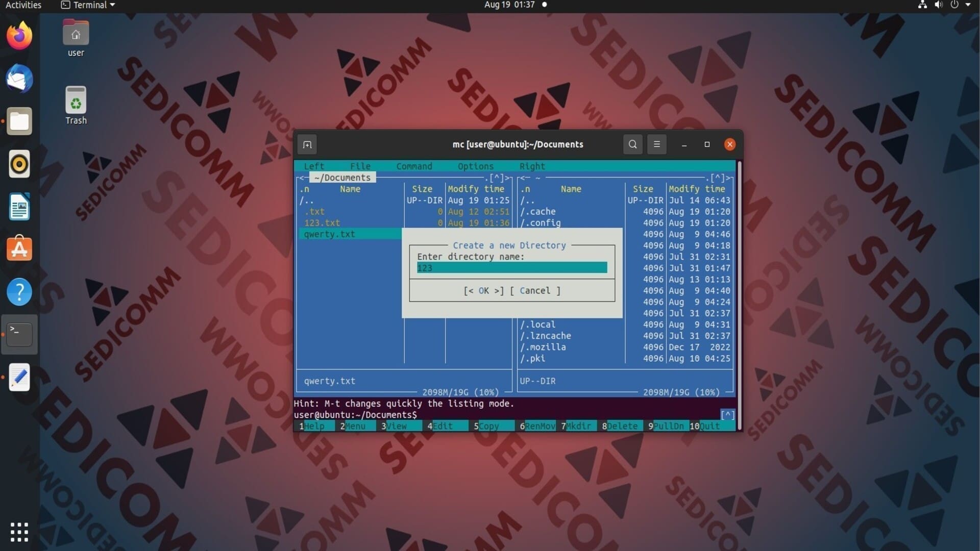Image resolution: width=980 pixels, height=551 pixels.
Task: Open the volume speaker icon
Action: point(938,5)
